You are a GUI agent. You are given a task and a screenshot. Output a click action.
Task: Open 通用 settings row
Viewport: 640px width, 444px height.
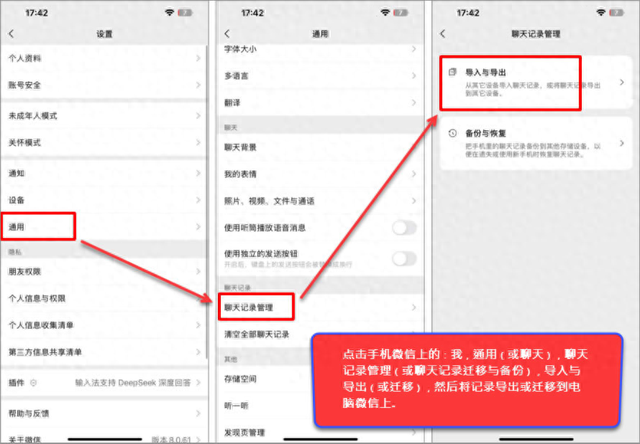tap(104, 227)
